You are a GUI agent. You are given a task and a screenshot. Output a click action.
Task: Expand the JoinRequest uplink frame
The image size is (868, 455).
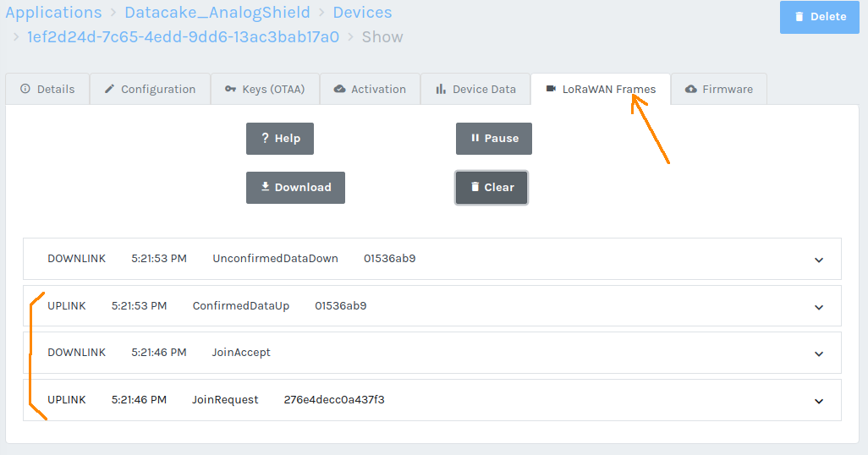point(818,401)
